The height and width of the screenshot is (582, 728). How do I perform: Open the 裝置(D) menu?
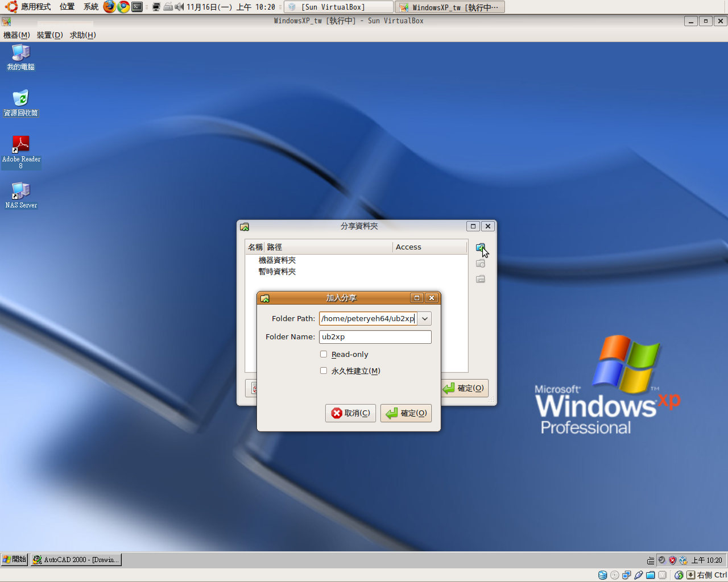[50, 35]
